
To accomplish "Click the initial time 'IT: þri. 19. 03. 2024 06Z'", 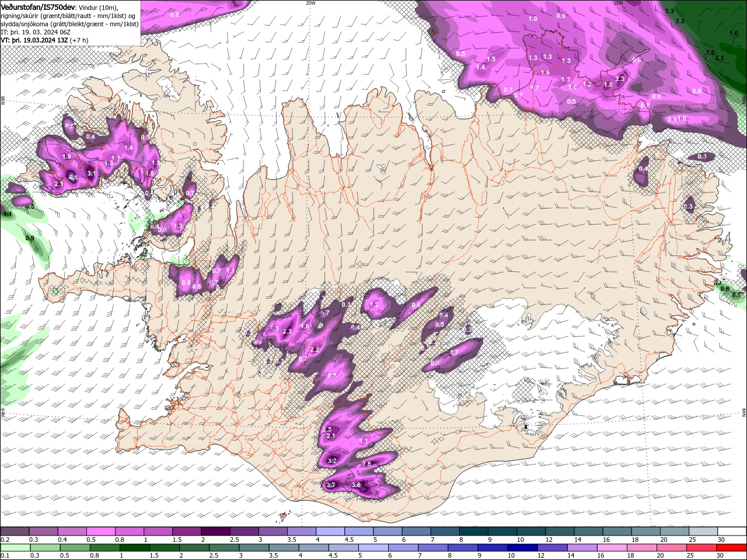I will [35, 32].
